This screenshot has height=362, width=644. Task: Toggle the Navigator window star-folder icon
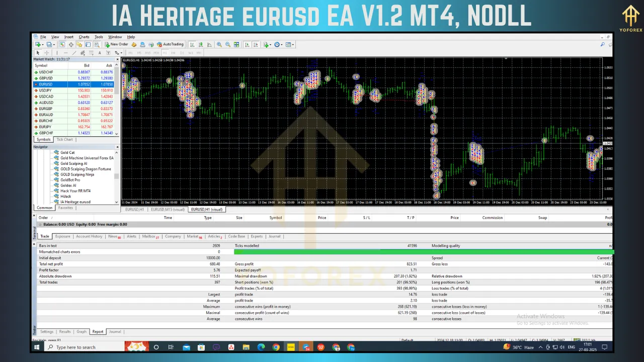tap(79, 44)
